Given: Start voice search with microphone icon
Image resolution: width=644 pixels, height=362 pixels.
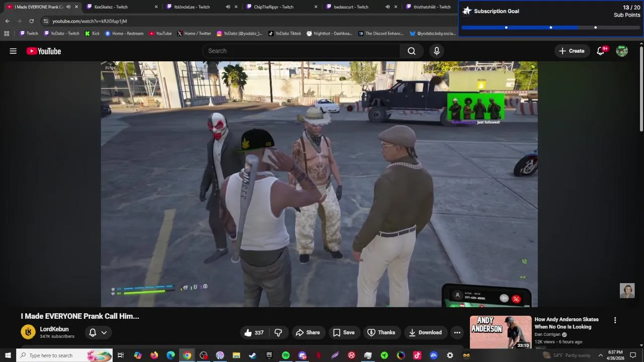Looking at the screenshot, I should (437, 51).
